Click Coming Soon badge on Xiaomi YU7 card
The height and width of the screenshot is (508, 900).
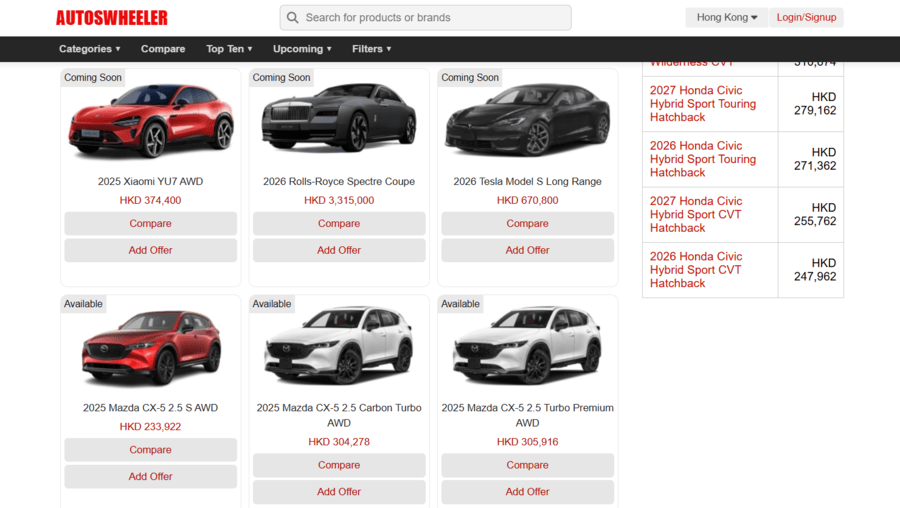(93, 77)
